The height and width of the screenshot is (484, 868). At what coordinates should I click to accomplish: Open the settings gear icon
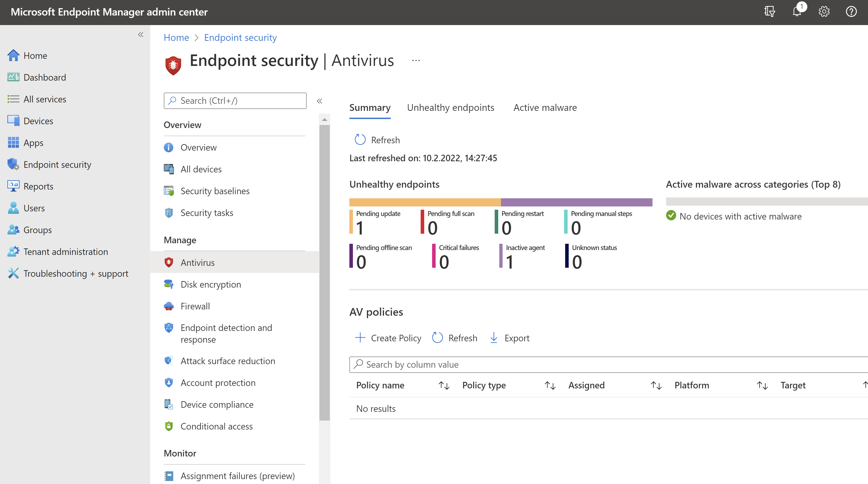[x=824, y=12]
